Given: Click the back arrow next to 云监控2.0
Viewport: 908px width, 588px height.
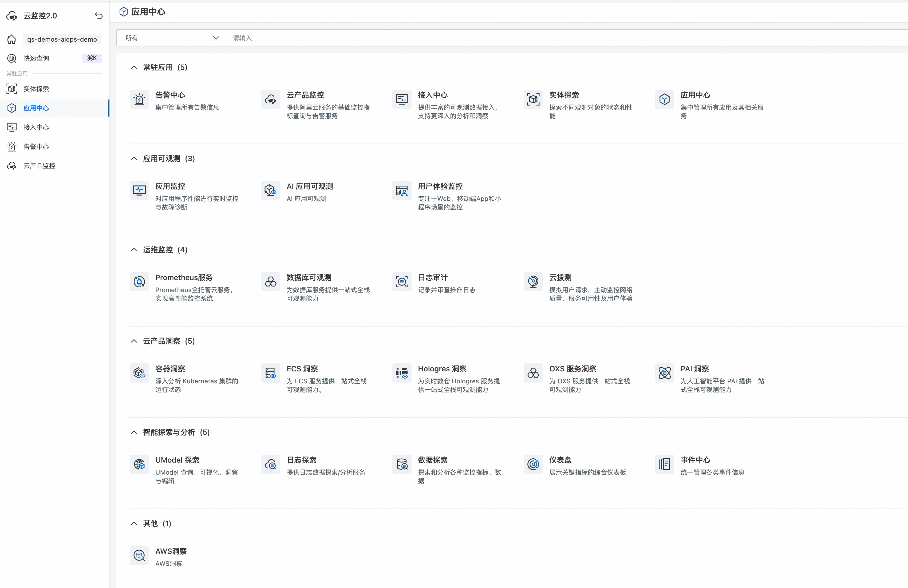Looking at the screenshot, I should pos(99,16).
